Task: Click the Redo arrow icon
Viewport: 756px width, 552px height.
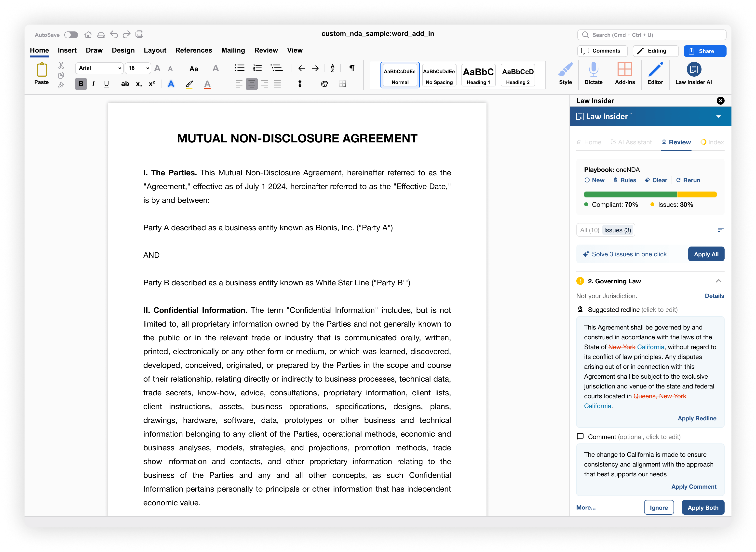Action: [127, 34]
